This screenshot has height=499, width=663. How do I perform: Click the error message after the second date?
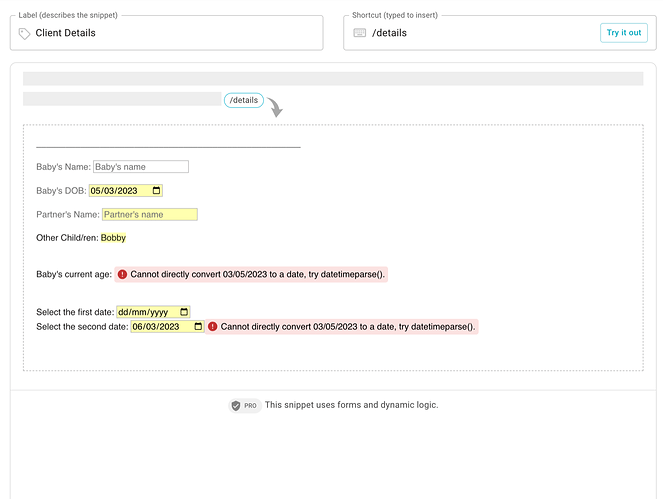[x=342, y=326]
